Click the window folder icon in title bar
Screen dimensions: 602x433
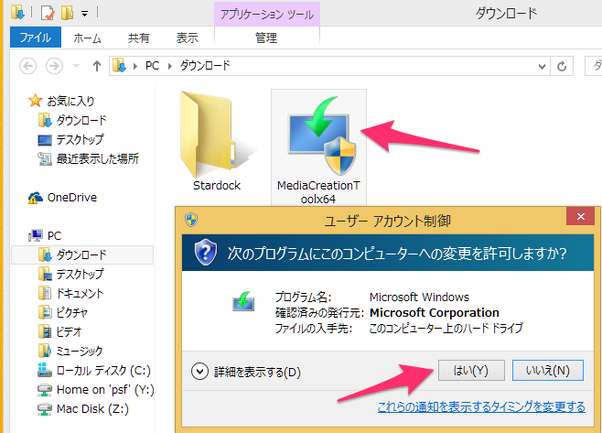[x=18, y=12]
